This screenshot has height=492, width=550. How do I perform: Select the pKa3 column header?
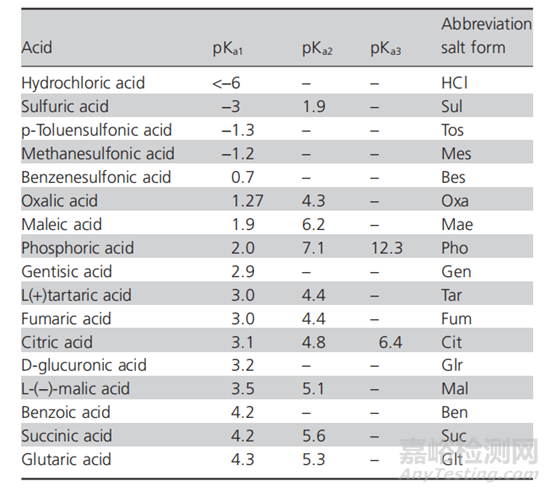[385, 48]
